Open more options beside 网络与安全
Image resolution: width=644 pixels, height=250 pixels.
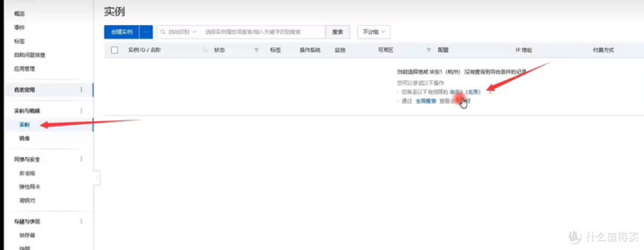[x=81, y=159]
